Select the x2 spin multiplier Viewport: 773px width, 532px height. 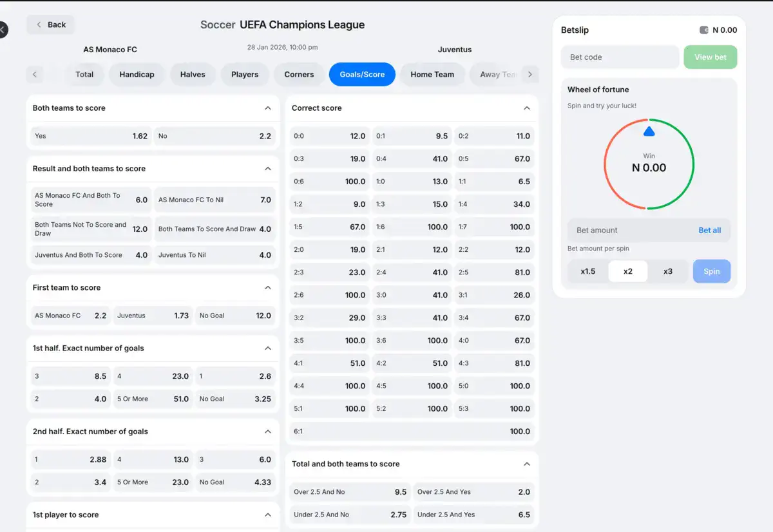[x=628, y=271]
